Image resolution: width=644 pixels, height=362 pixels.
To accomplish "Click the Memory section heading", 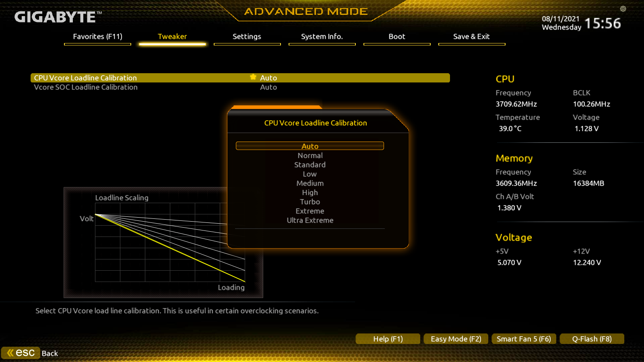I will click(x=514, y=158).
